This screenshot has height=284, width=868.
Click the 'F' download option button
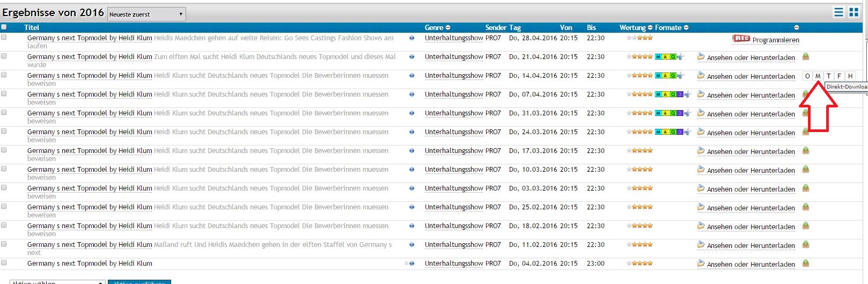pos(840,76)
